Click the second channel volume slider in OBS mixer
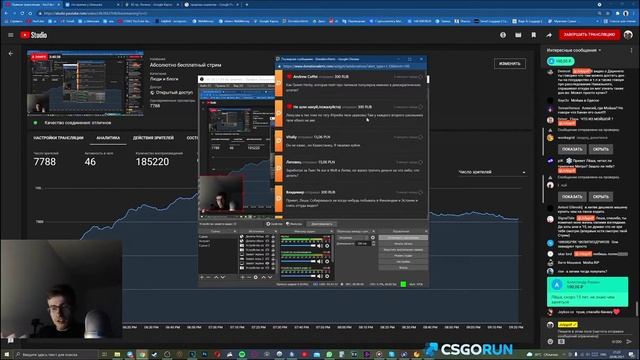This screenshot has height=360, width=640. click(x=298, y=261)
